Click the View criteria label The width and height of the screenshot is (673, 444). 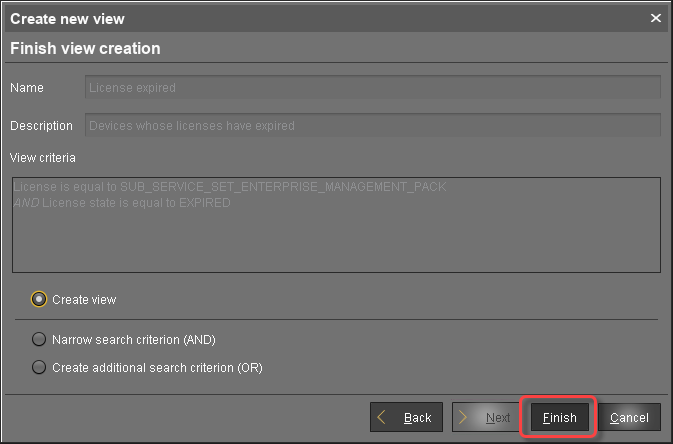(42, 157)
